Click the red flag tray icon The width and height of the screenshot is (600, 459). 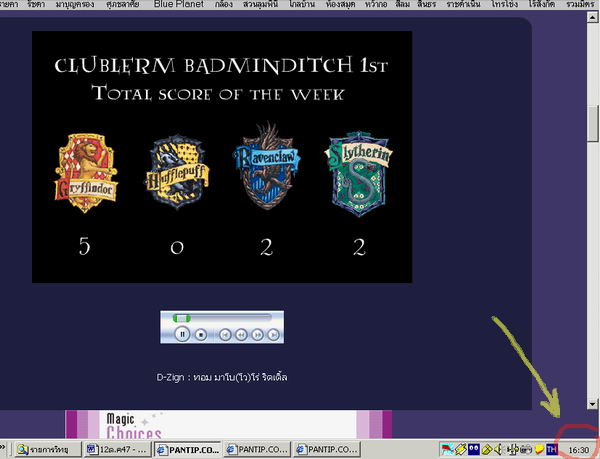pos(447,449)
